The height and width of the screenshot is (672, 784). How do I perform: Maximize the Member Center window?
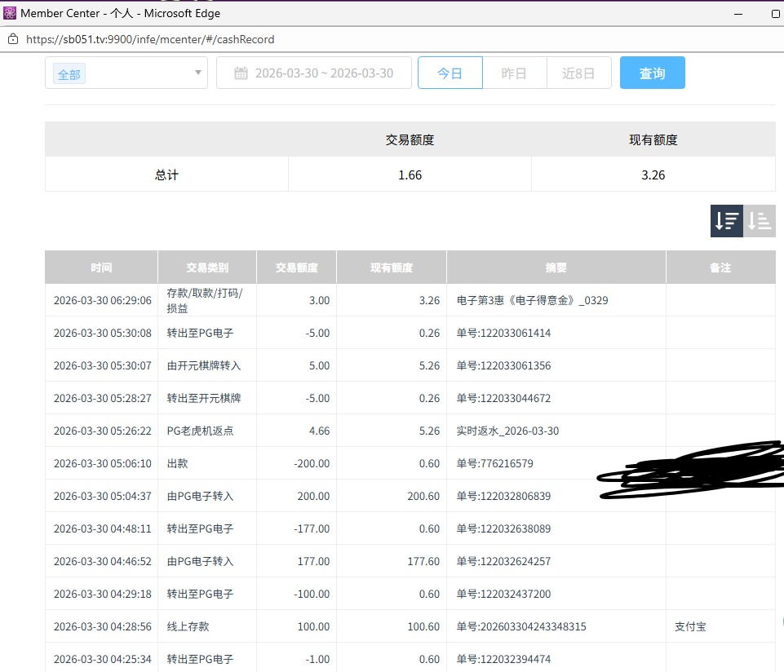coord(775,14)
